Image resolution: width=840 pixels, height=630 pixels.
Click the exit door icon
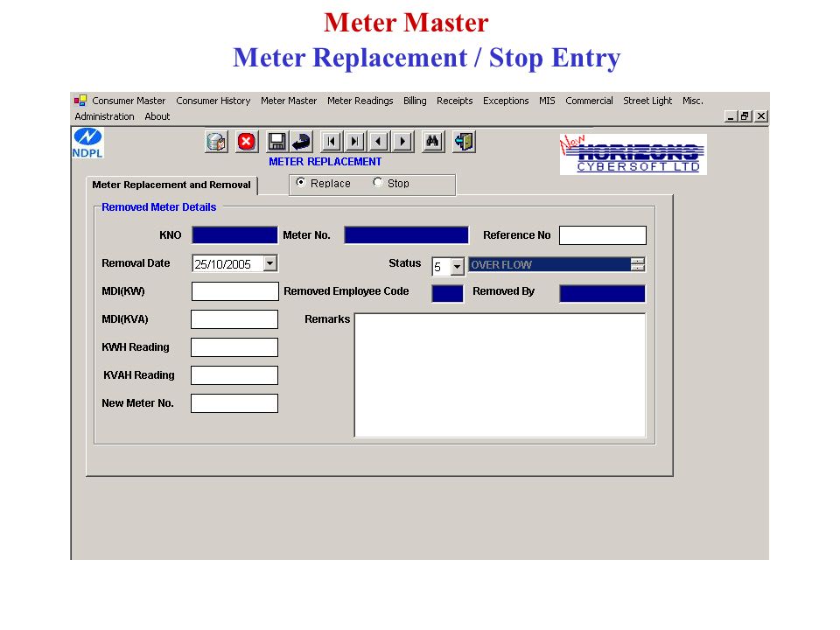pos(464,142)
